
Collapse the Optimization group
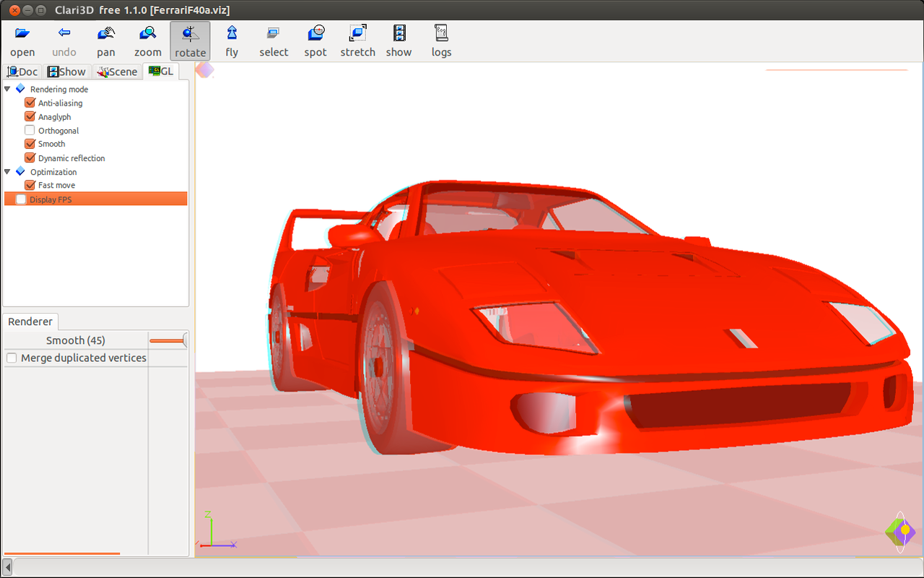[x=7, y=171]
